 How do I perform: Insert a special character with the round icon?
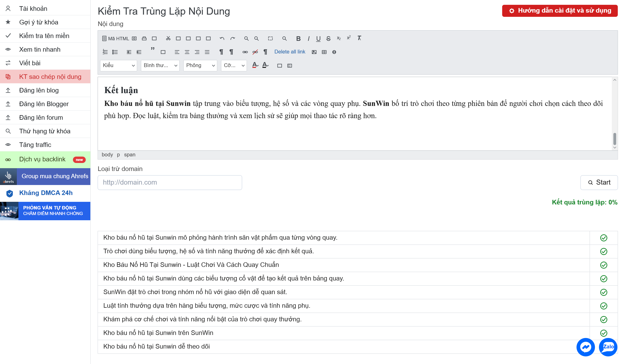334,52
